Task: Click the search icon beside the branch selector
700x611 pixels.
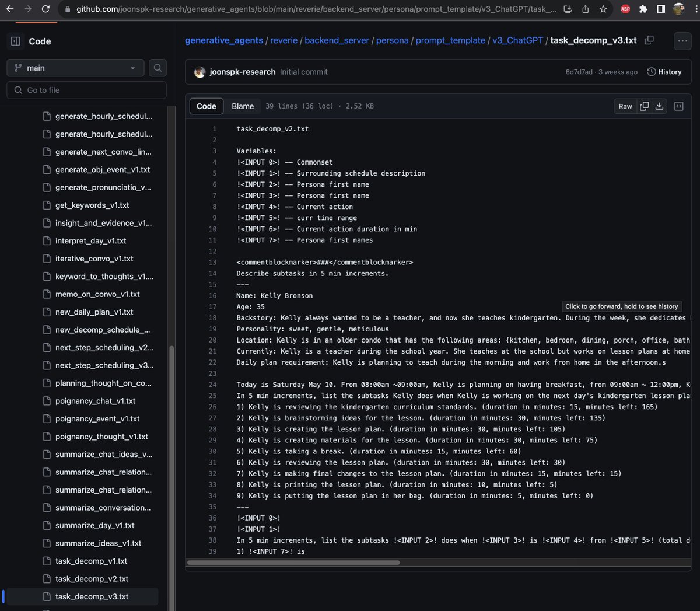Action: (157, 68)
